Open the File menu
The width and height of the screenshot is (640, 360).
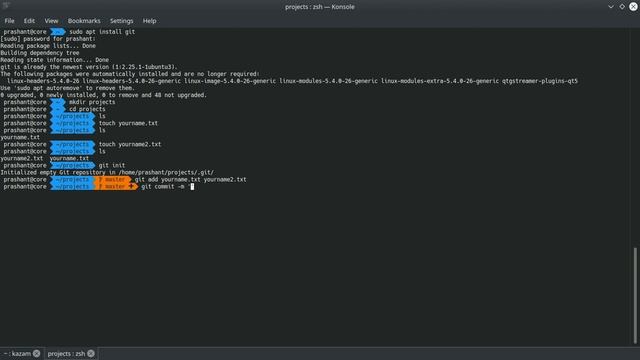click(9, 21)
